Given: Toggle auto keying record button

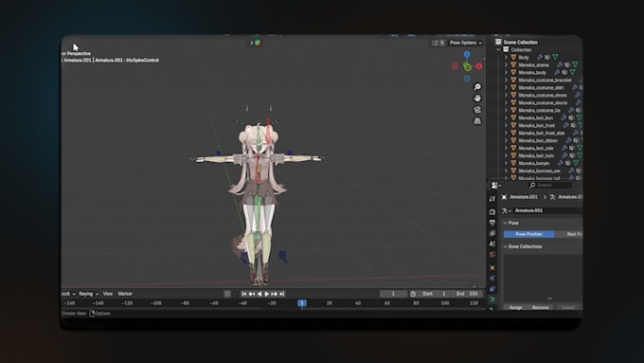Looking at the screenshot, I should pos(227,294).
